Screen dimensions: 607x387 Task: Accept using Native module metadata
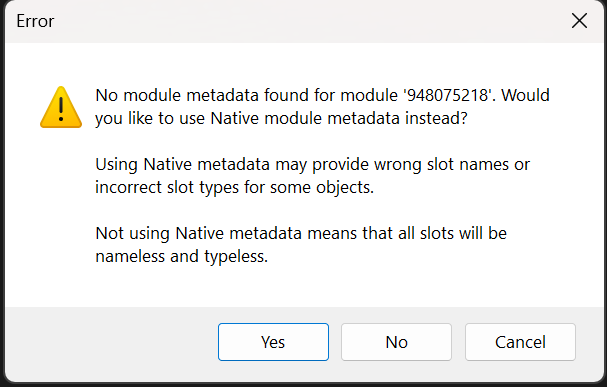click(273, 342)
